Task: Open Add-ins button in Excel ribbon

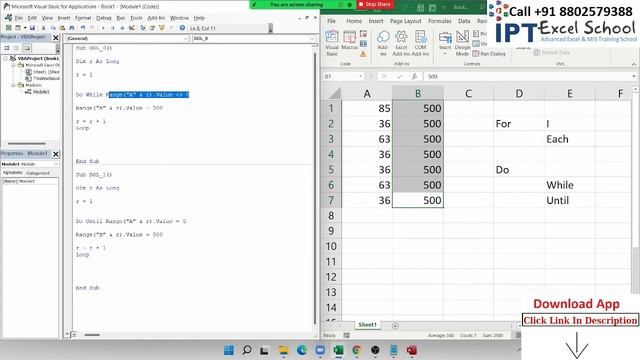Action: point(382,43)
